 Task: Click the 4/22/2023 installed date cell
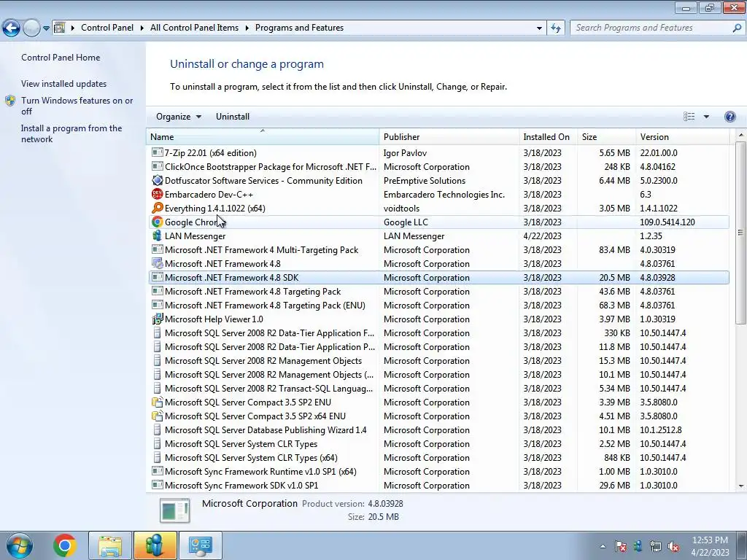542,236
